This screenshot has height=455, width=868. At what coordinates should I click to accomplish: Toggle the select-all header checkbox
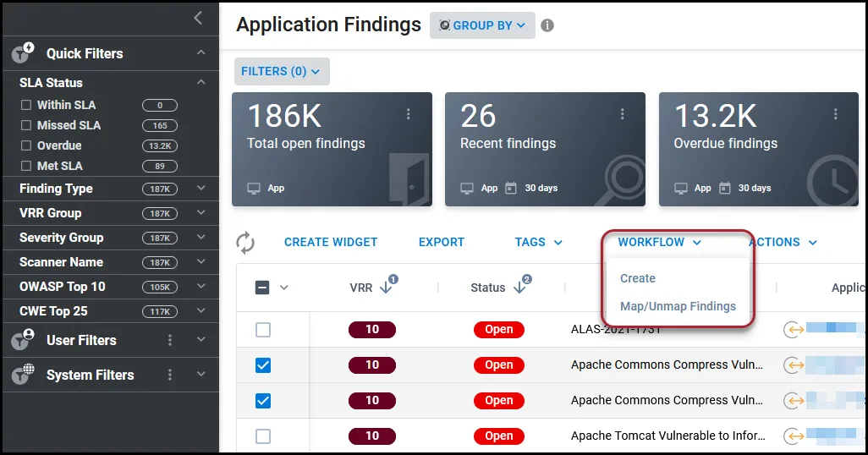coord(262,288)
